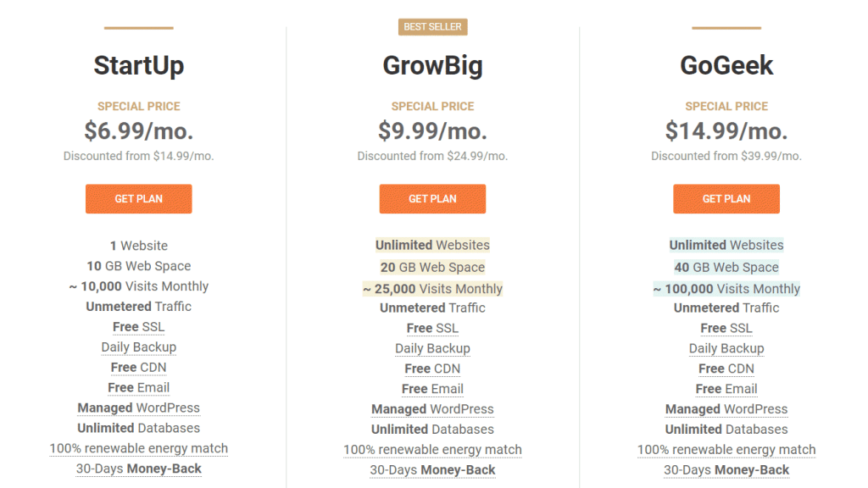Click GET PLAN under GrowBig
Viewport: 868px width, 488px height.
(432, 199)
